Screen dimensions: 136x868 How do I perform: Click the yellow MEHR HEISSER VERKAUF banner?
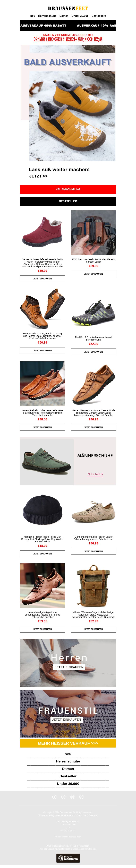click(x=68, y=743)
